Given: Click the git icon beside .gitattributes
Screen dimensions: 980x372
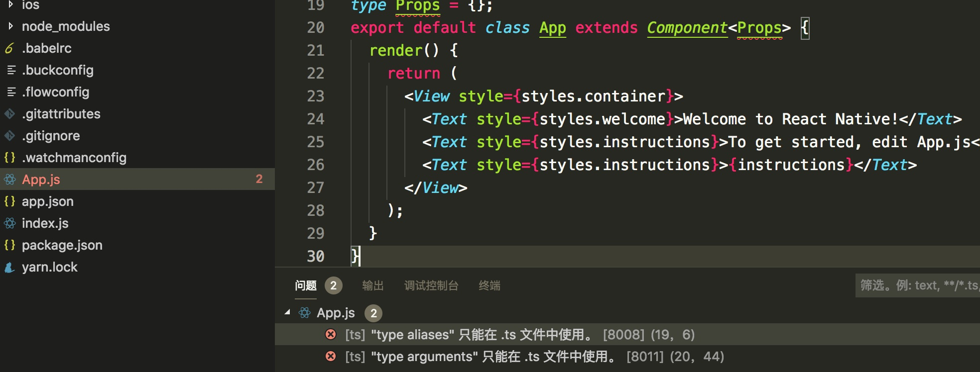Looking at the screenshot, I should 10,114.
